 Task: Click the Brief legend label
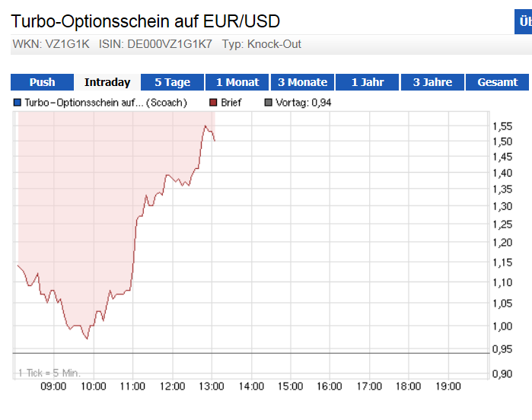point(231,103)
